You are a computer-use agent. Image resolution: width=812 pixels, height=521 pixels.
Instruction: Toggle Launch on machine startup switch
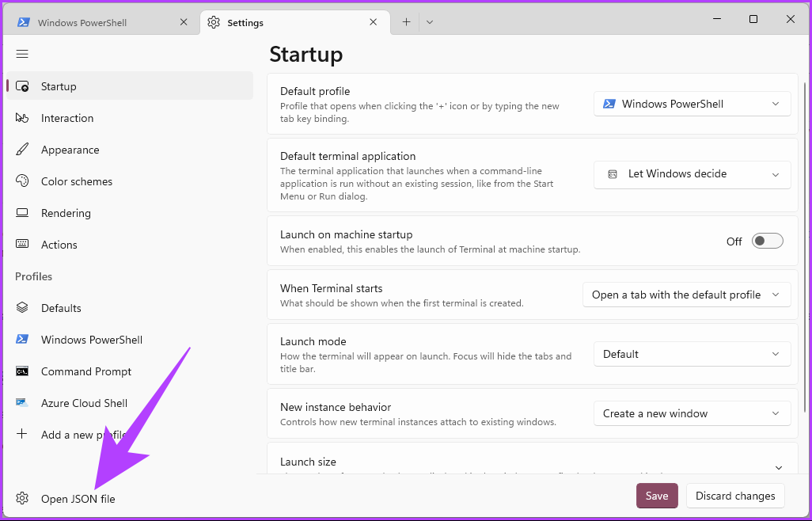coord(767,241)
